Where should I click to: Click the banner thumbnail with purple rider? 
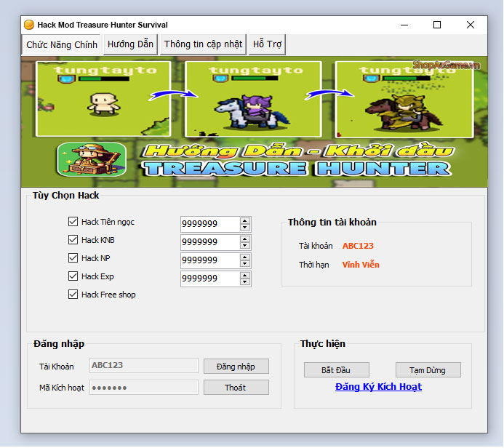[253, 99]
